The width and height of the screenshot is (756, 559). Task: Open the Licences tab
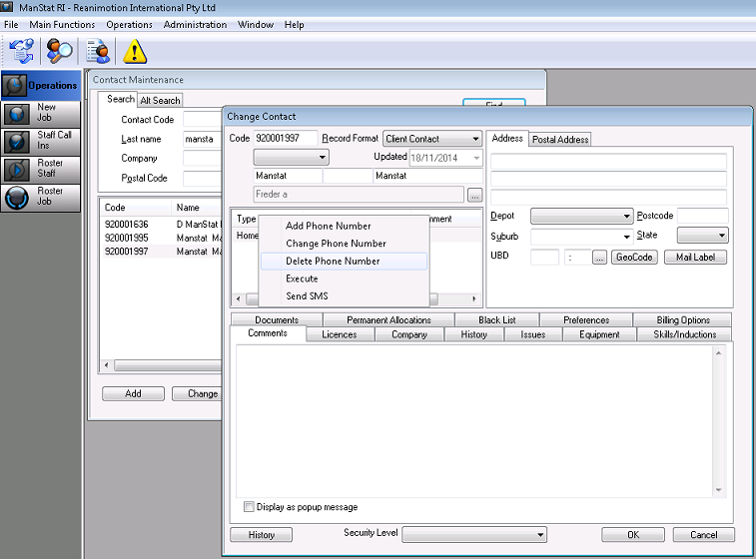[340, 334]
